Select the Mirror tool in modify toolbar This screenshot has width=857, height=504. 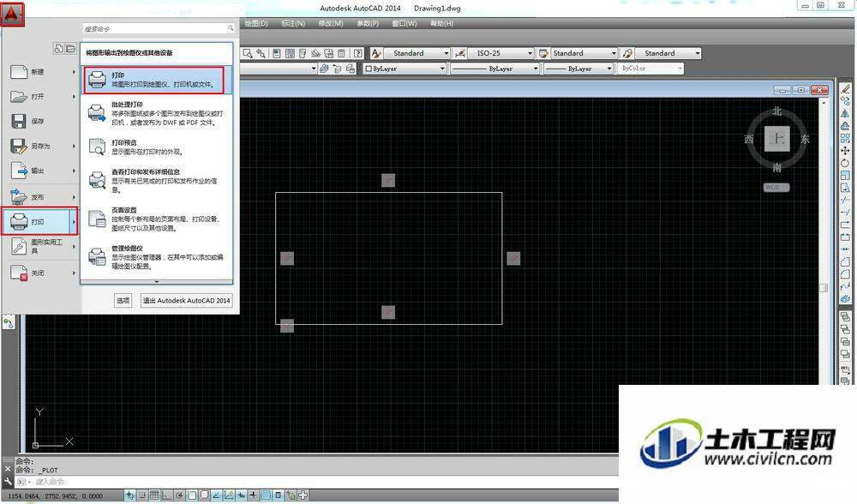click(x=845, y=114)
